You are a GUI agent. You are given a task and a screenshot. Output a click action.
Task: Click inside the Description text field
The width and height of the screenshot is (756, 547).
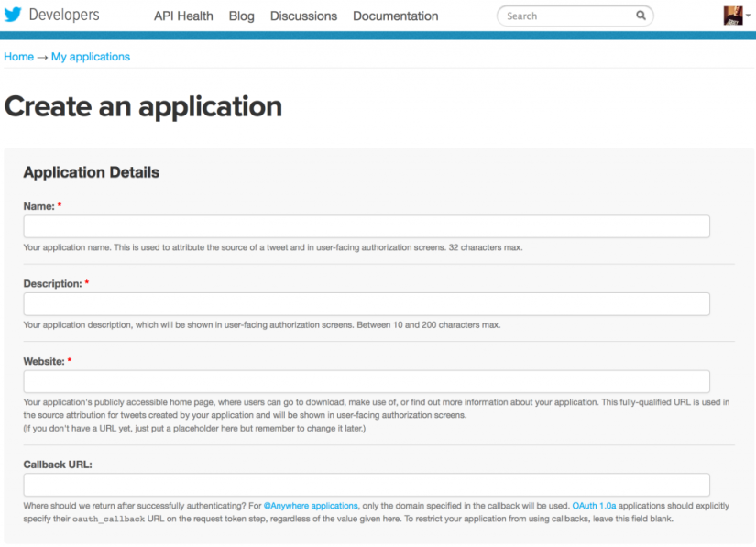click(x=367, y=303)
